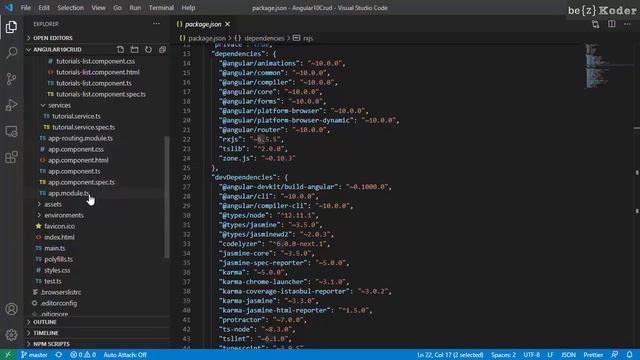Open the Edit menu
Screen dimensions: 640x360
click(x=44, y=8)
